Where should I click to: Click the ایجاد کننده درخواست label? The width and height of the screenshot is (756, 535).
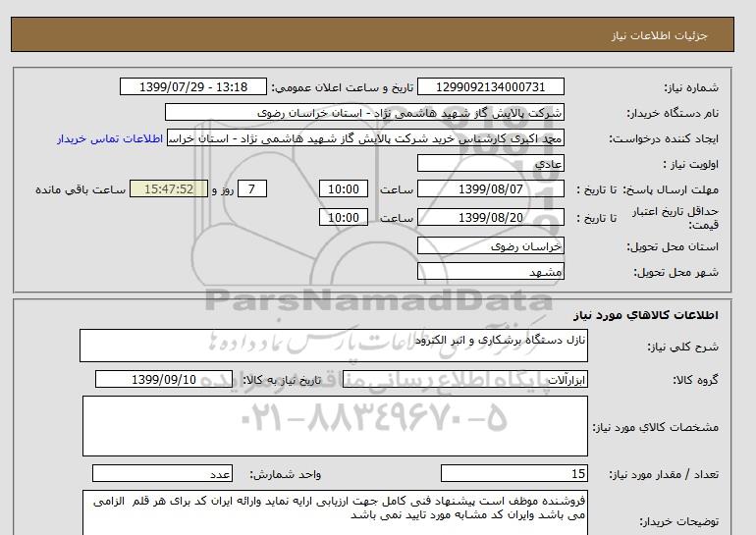[x=664, y=138]
